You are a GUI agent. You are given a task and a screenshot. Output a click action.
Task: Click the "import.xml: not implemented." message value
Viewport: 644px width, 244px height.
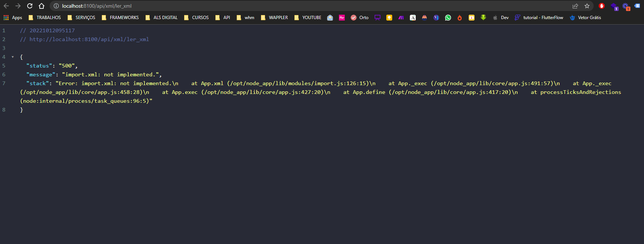click(x=111, y=74)
